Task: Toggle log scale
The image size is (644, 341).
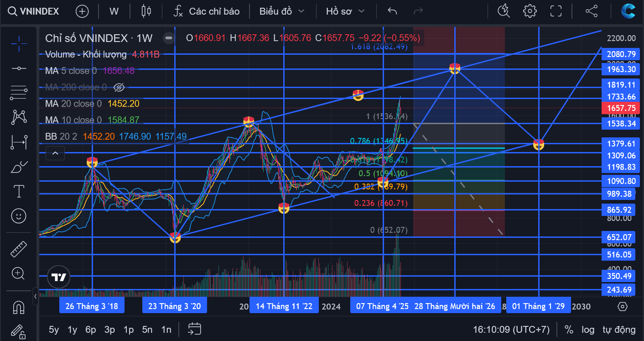Action: point(588,330)
